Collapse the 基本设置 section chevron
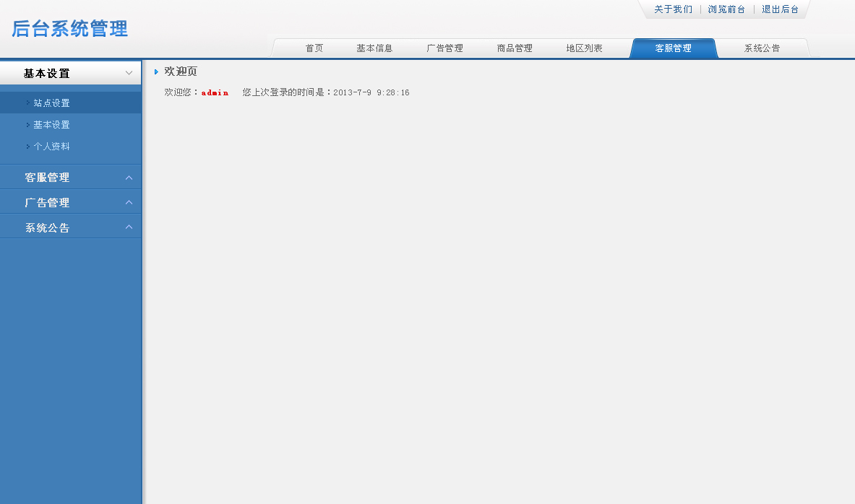 [129, 73]
